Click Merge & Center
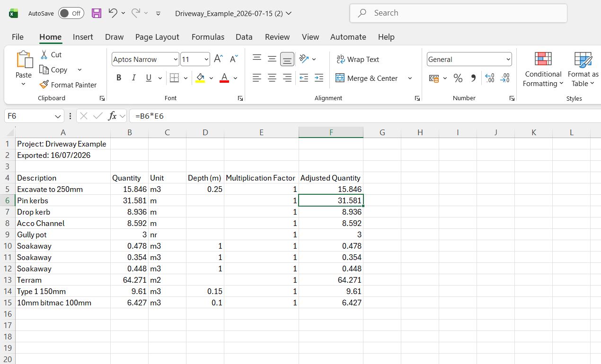601x364 pixels. coord(367,78)
